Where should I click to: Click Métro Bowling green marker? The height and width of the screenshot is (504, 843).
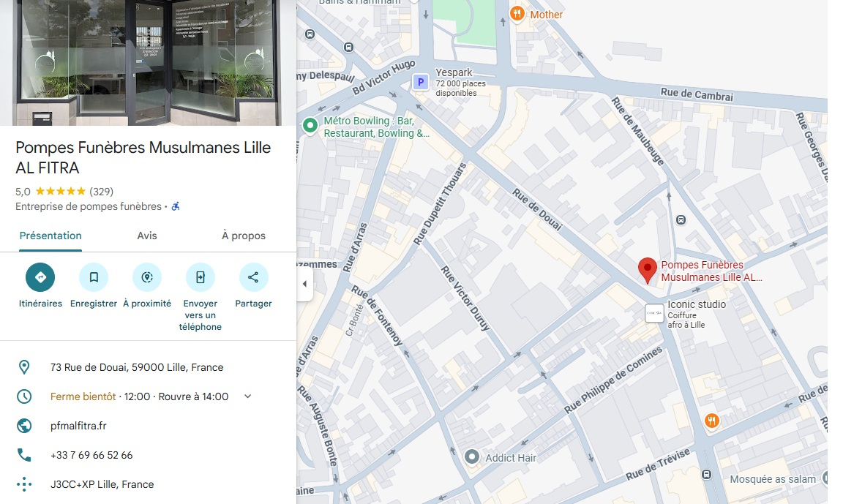tap(310, 125)
